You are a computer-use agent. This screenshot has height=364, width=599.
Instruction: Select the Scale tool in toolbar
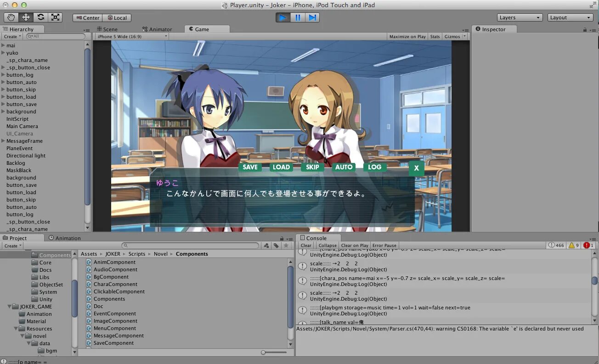[x=55, y=17]
